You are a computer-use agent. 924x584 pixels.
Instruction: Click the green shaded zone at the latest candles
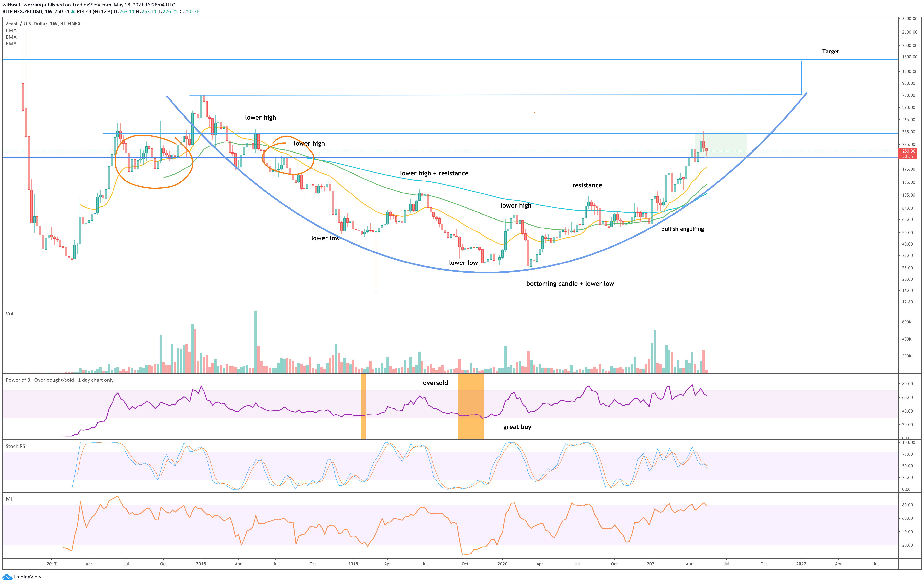721,146
